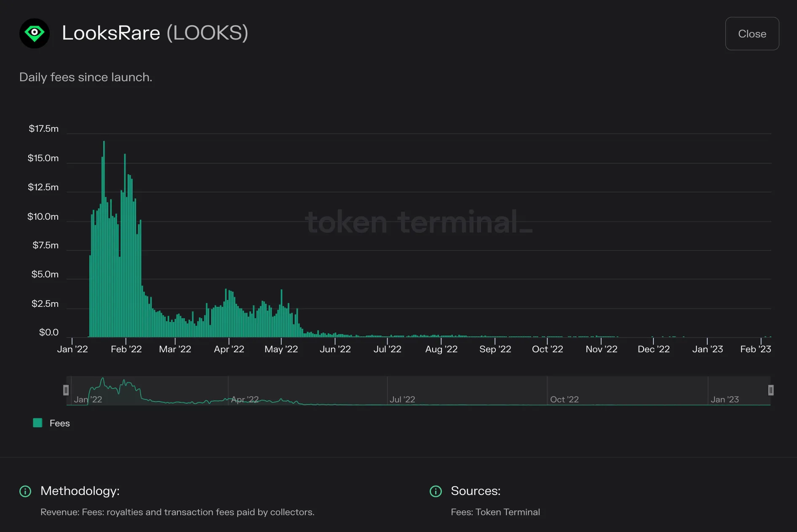Click the LooksRare green eye logo
The image size is (797, 532).
coord(35,33)
